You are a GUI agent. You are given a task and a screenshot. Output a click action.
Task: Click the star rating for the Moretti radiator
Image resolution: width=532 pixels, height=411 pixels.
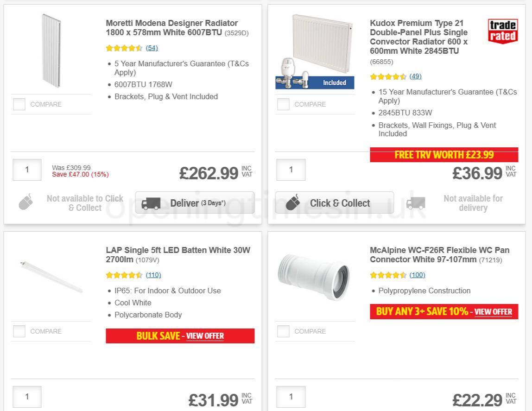(124, 48)
